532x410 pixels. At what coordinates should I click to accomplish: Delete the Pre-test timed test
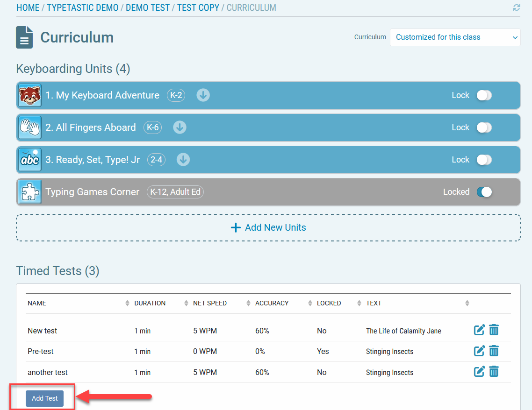point(494,351)
